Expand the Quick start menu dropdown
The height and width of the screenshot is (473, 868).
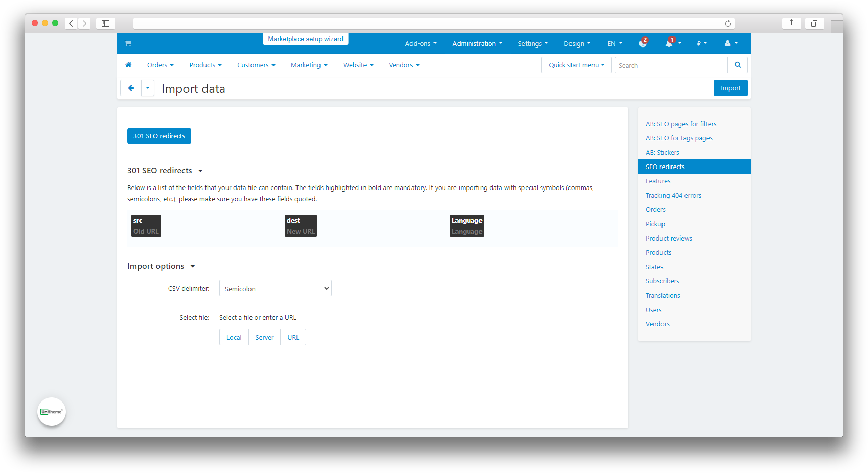click(x=576, y=65)
